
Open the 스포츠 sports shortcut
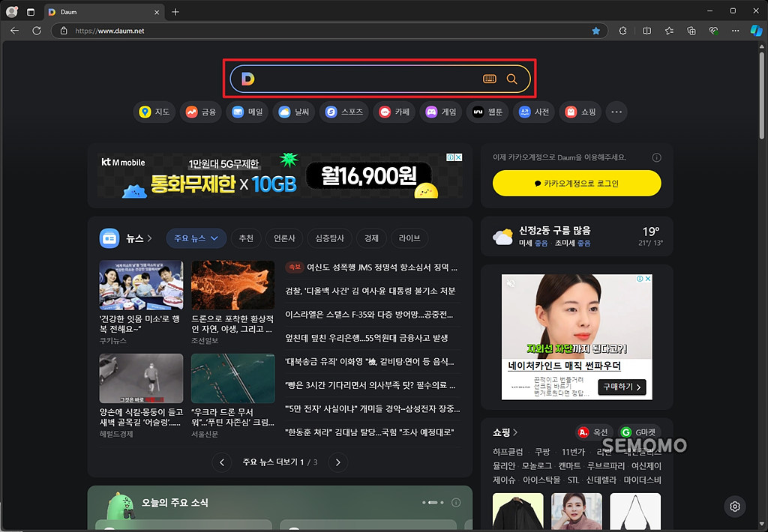(x=344, y=112)
